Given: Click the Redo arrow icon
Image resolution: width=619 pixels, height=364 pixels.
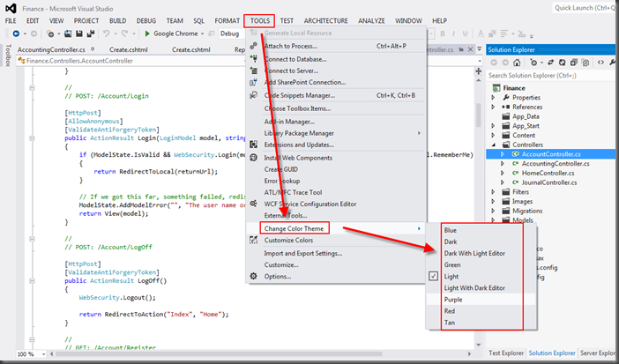Looking at the screenshot, I should pos(124,34).
